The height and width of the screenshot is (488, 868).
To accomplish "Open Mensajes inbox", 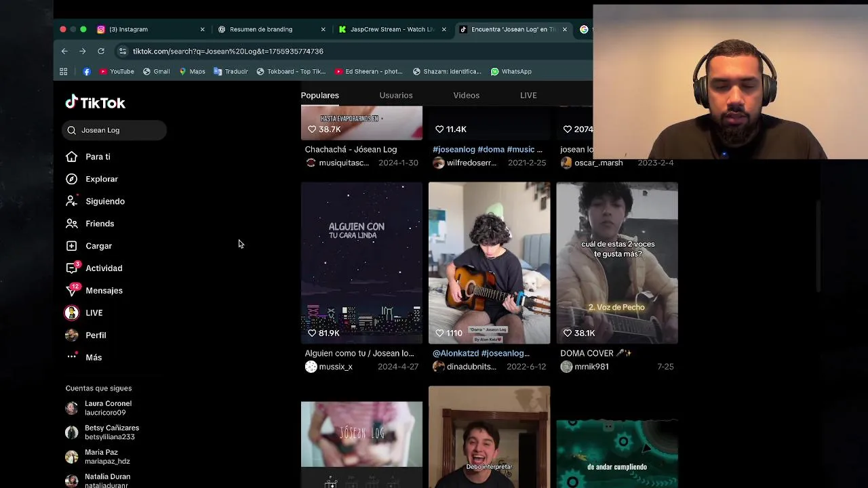I will click(94, 291).
